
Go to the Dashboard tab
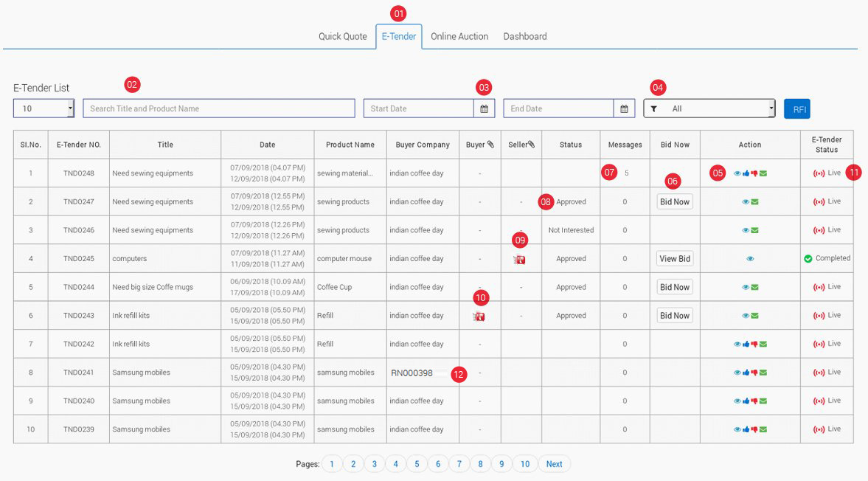coord(525,36)
